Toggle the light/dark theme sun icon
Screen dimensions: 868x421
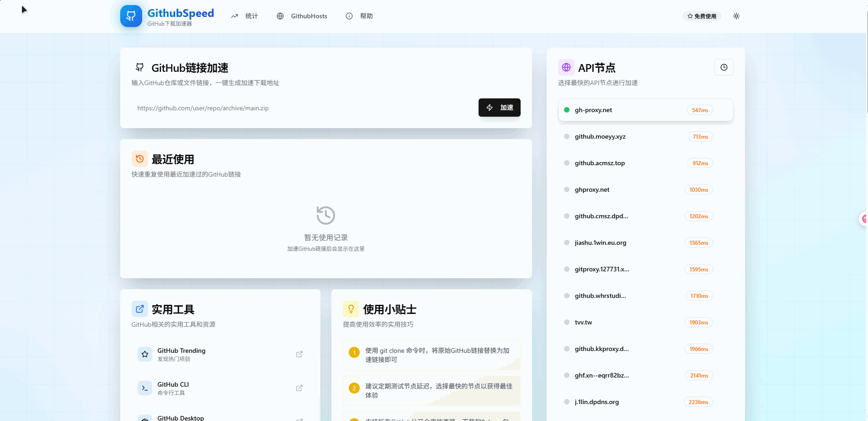[736, 16]
